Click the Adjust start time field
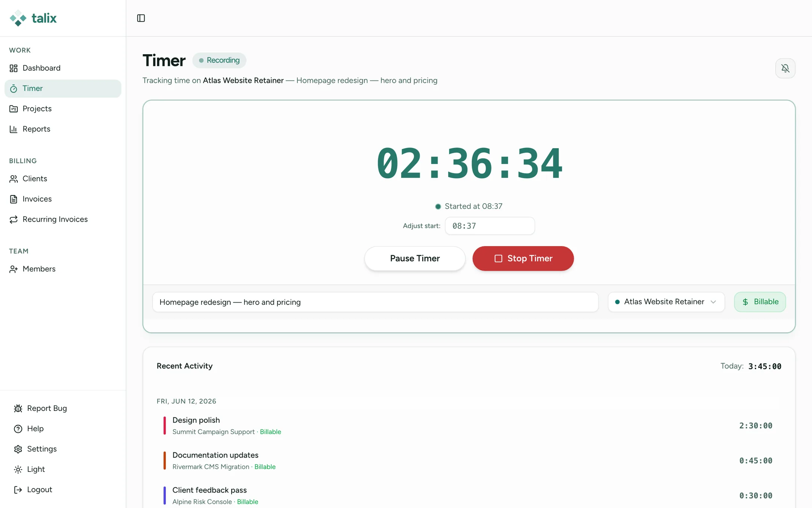The width and height of the screenshot is (812, 508). pyautogui.click(x=490, y=226)
